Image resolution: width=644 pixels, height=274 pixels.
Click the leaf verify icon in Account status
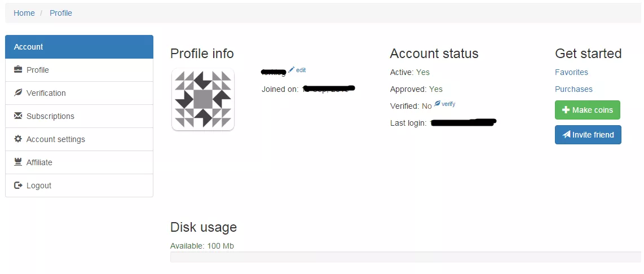tap(437, 104)
